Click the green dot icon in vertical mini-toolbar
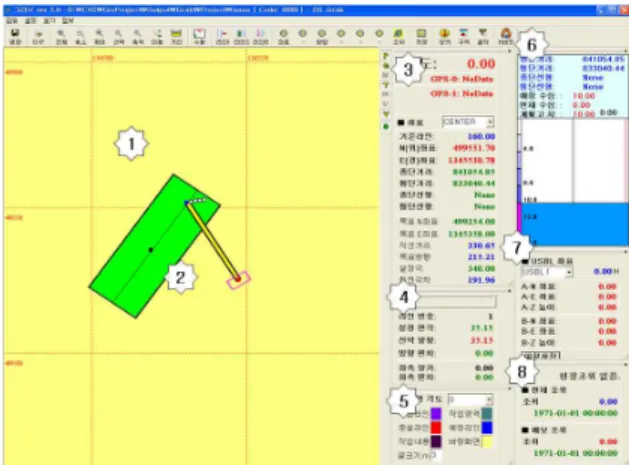 tap(386, 126)
